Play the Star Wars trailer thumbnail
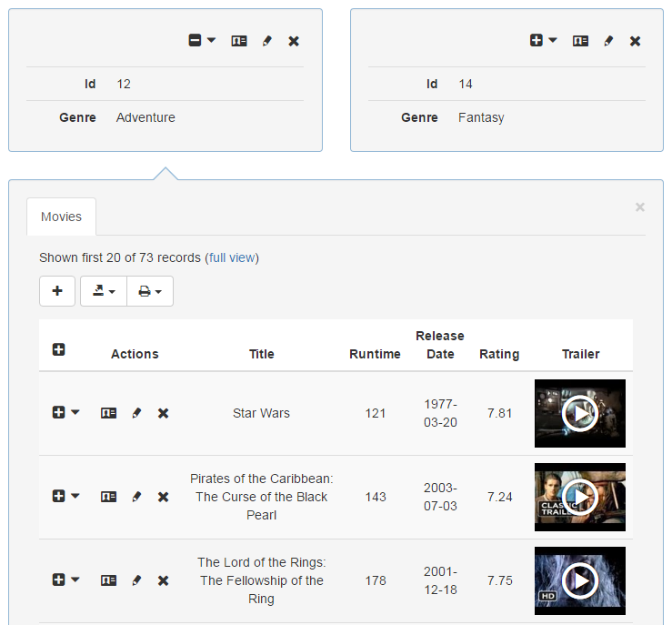Screen dimensions: 672x625 [580, 414]
